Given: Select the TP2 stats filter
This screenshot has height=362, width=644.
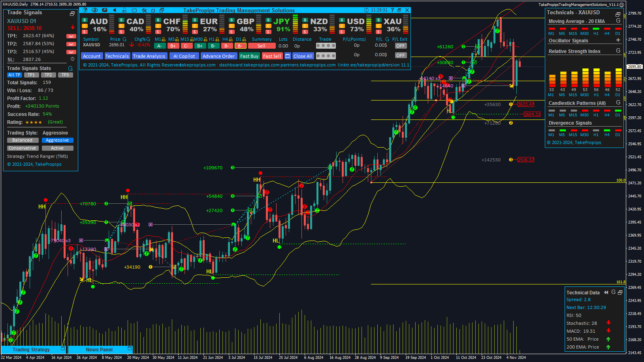Looking at the screenshot, I should click(x=48, y=75).
